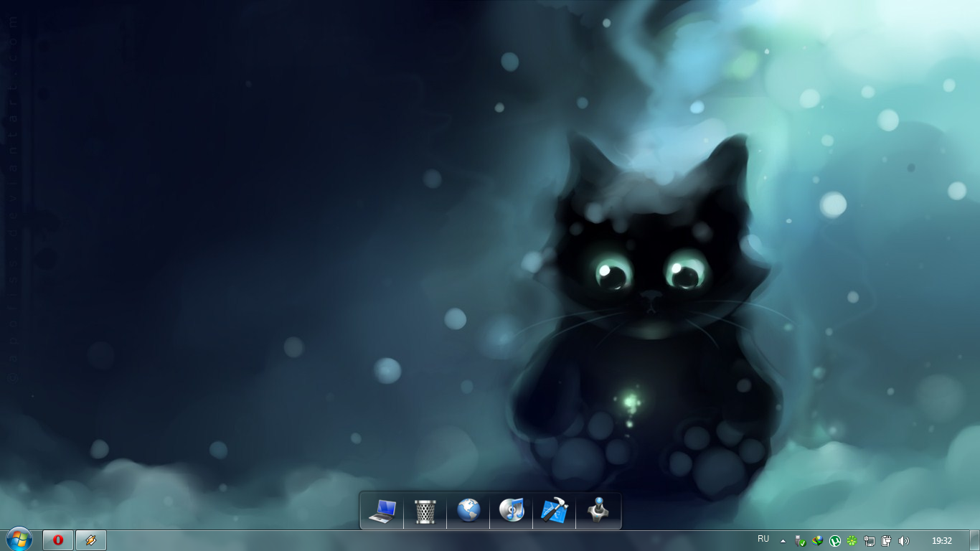Open the laptop computer dock icon
The width and height of the screenshot is (980, 551).
point(382,511)
